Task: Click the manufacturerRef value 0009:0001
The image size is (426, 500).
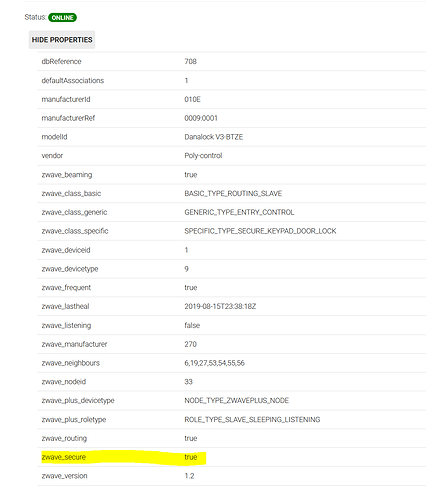Action: tap(201, 118)
